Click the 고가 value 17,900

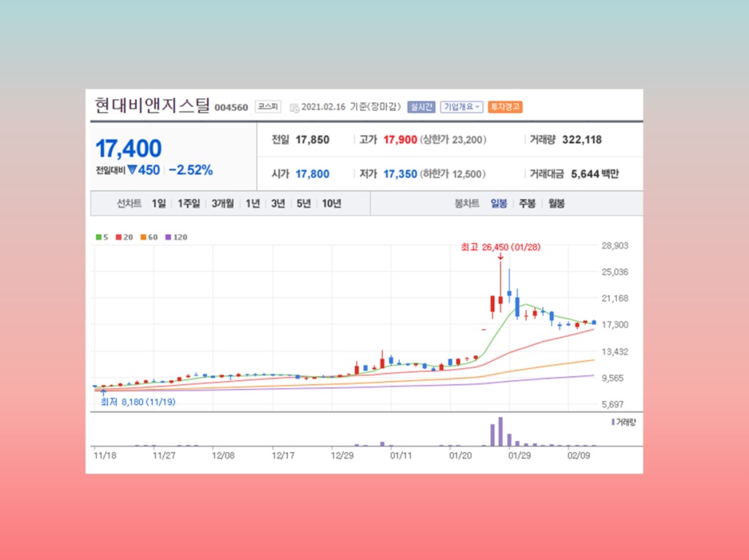[x=400, y=140]
